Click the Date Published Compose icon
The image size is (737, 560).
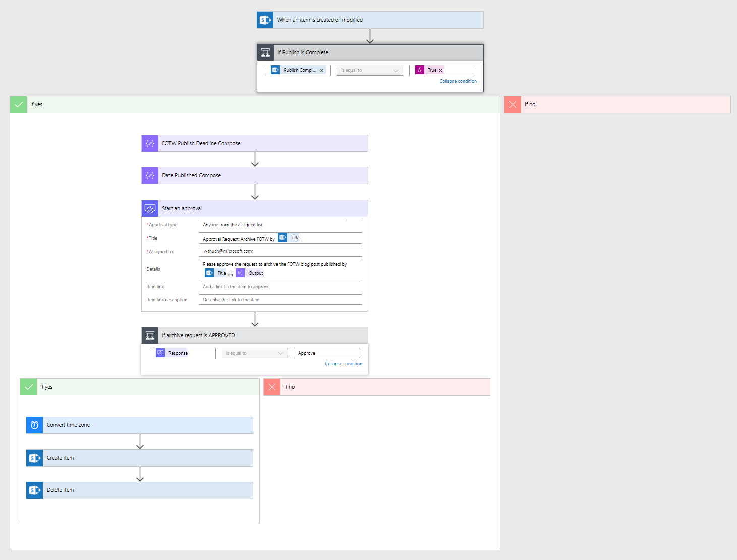click(x=150, y=175)
